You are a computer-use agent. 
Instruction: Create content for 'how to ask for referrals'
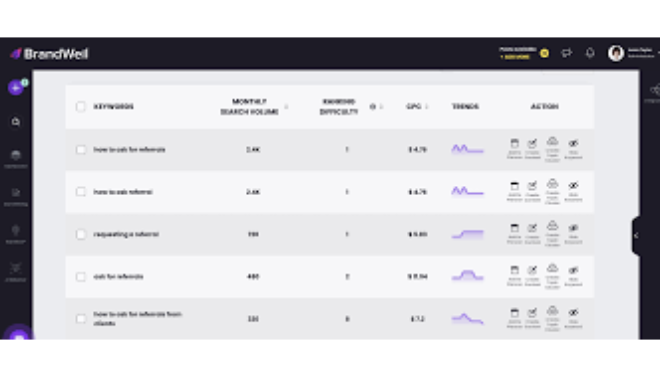pos(532,149)
